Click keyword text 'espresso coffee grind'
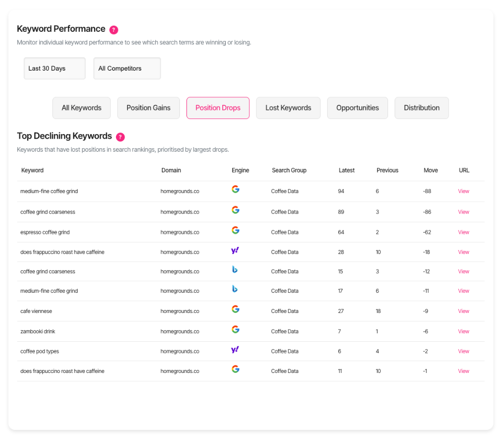This screenshot has width=504, height=440. [x=45, y=232]
